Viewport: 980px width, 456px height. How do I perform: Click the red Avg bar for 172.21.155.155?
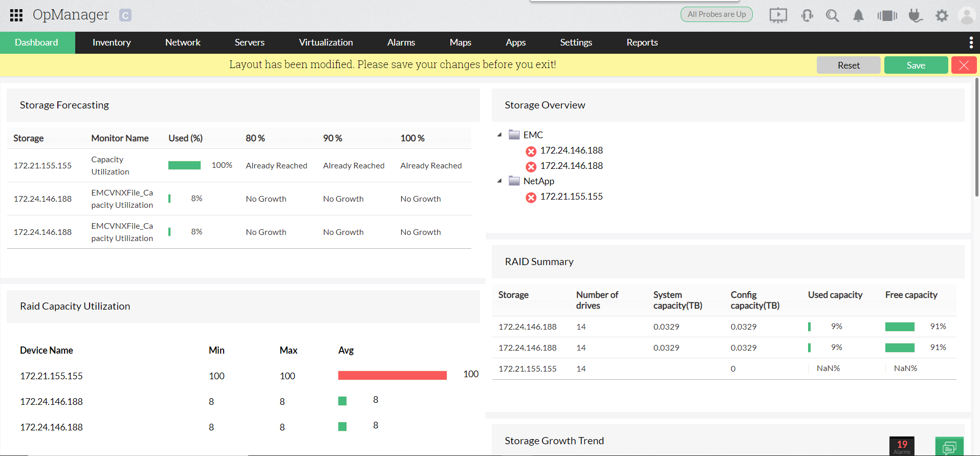coord(393,375)
